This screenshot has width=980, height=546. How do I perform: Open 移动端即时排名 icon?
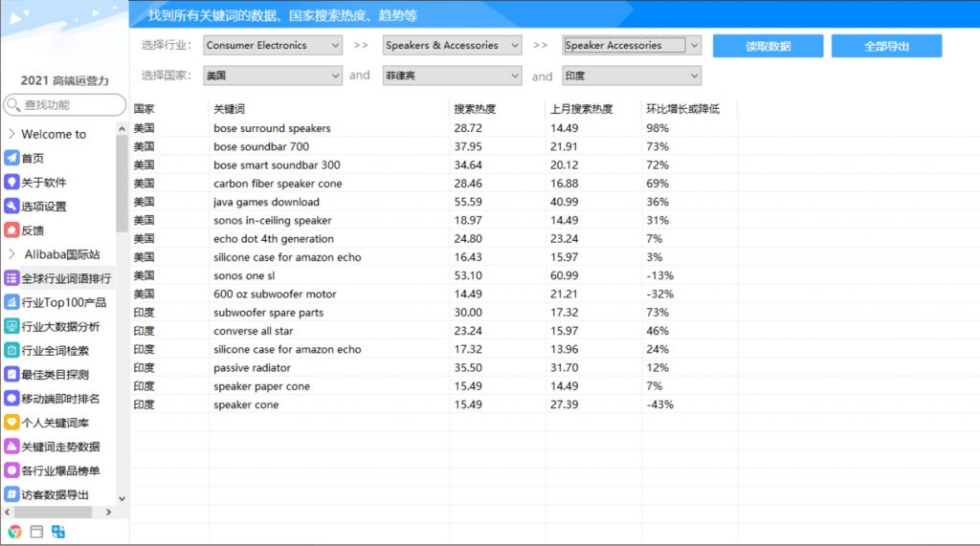11,399
